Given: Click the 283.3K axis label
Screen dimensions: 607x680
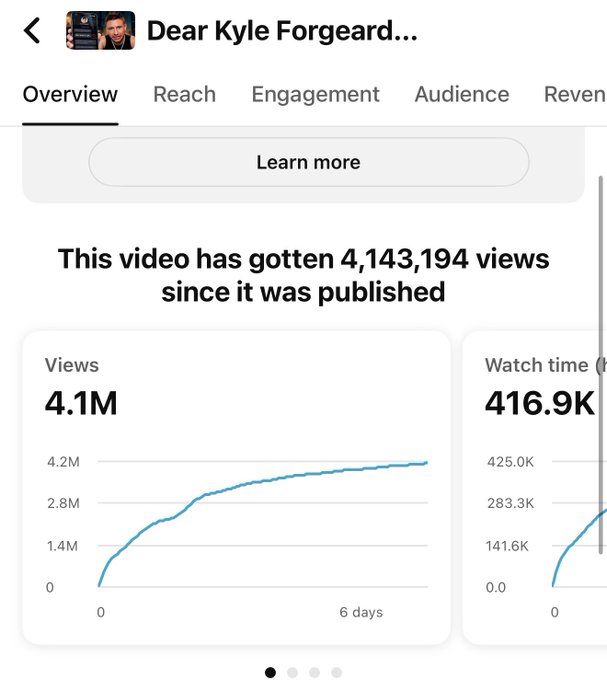Looking at the screenshot, I should (x=510, y=503).
